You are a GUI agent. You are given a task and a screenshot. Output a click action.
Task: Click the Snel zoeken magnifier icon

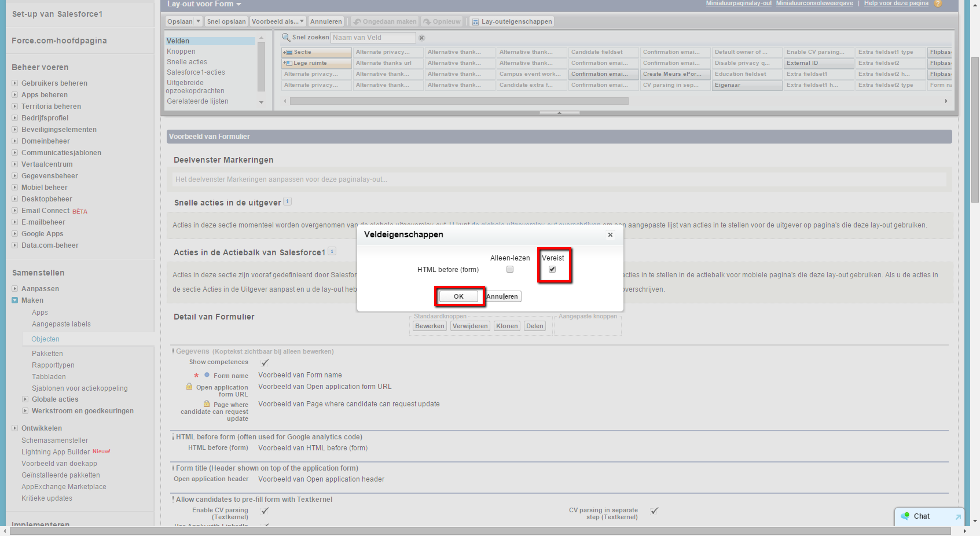point(285,38)
